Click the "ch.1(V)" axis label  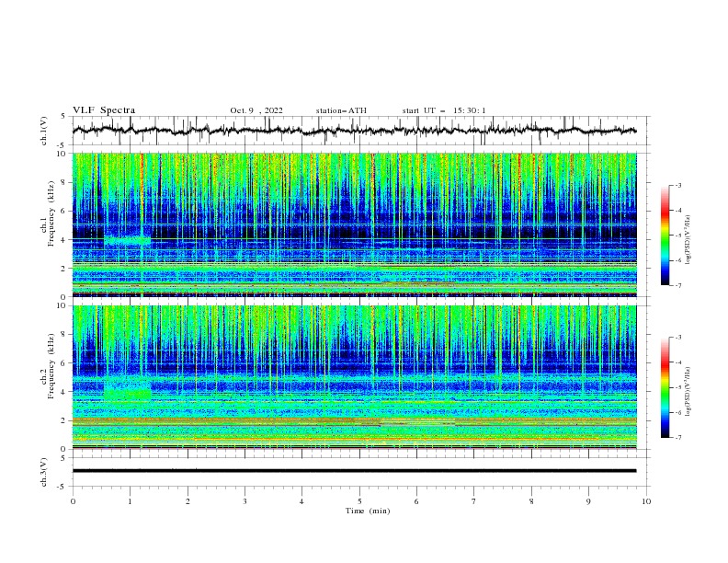coord(44,131)
